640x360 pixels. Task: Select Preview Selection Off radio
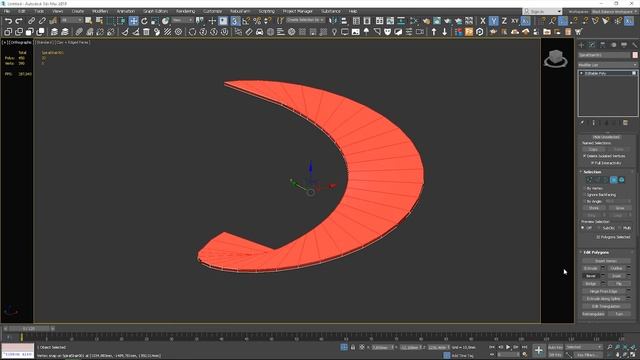[583, 228]
